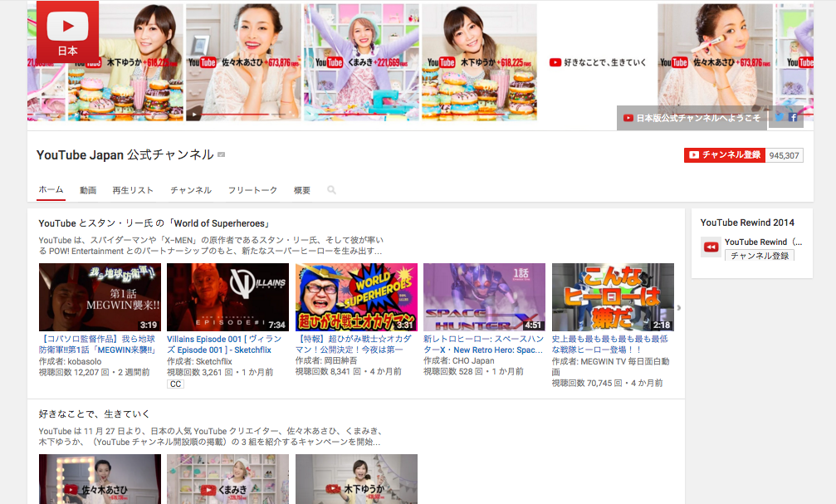
Task: Open the フリートーク tab
Action: pyautogui.click(x=252, y=190)
